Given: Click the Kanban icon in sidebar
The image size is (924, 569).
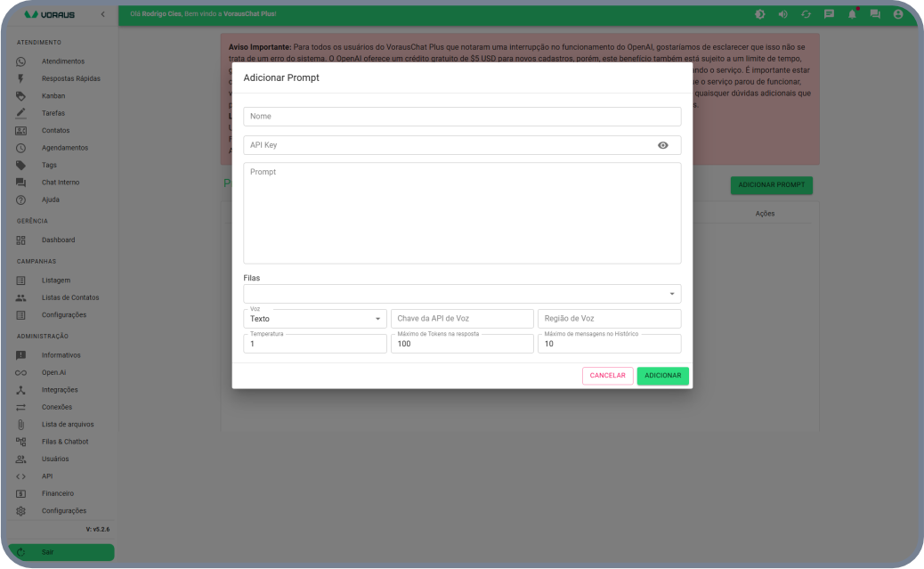Looking at the screenshot, I should (x=21, y=96).
